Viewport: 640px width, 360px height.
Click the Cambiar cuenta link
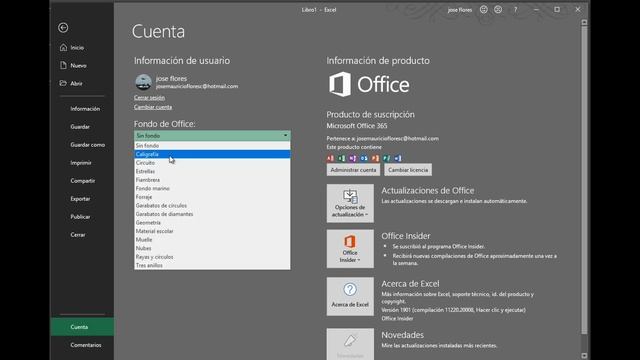pos(153,107)
